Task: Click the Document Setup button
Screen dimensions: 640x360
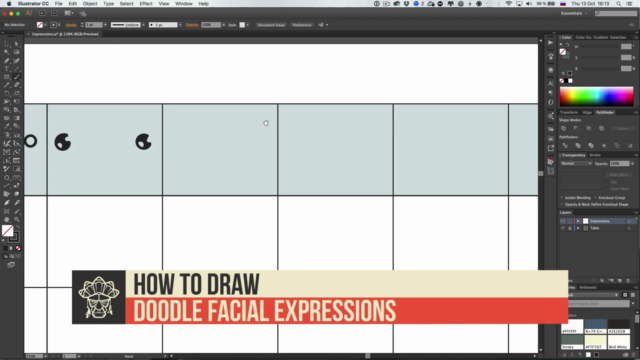Action: [271, 25]
